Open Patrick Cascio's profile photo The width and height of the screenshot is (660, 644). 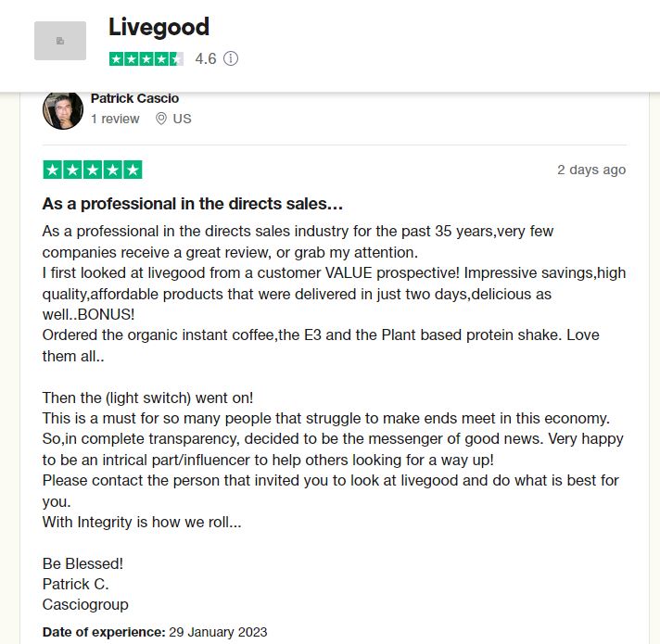63,110
